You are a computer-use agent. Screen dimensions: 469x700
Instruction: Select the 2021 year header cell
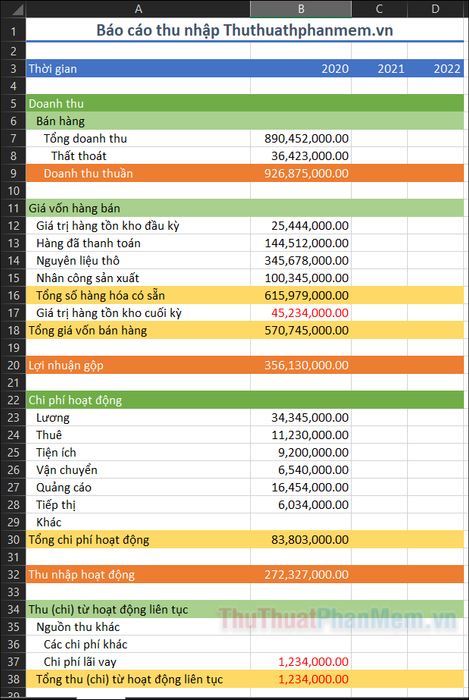pyautogui.click(x=379, y=69)
